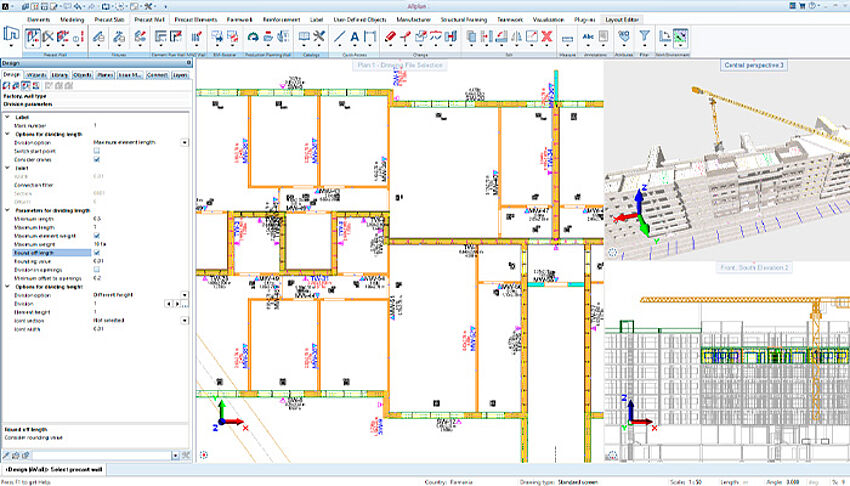Screen dimensions: 850x486
Task: Uncheck the Consider cranes checkbox
Action: click(x=96, y=159)
